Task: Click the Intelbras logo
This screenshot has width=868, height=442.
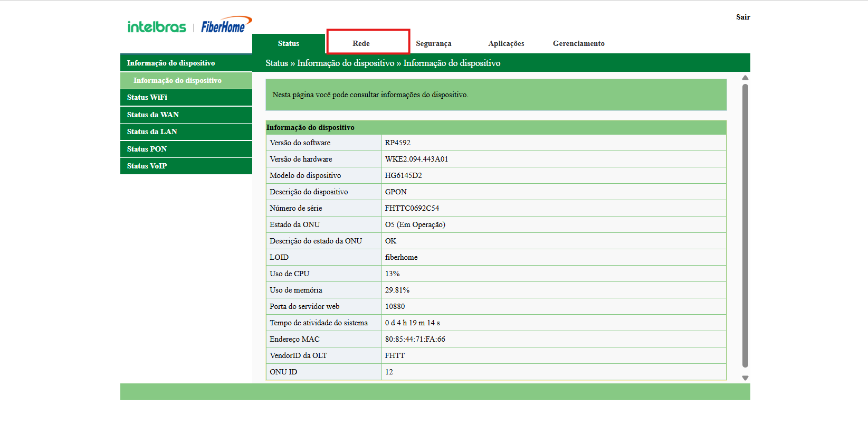Action: tap(156, 27)
